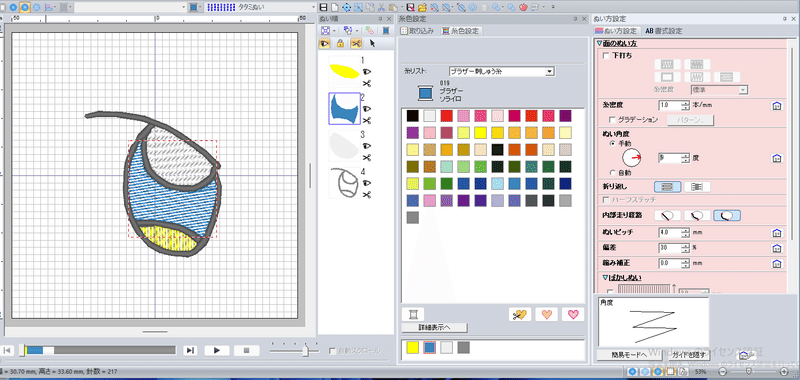Switch to the 糸色設定 tab

(461, 31)
